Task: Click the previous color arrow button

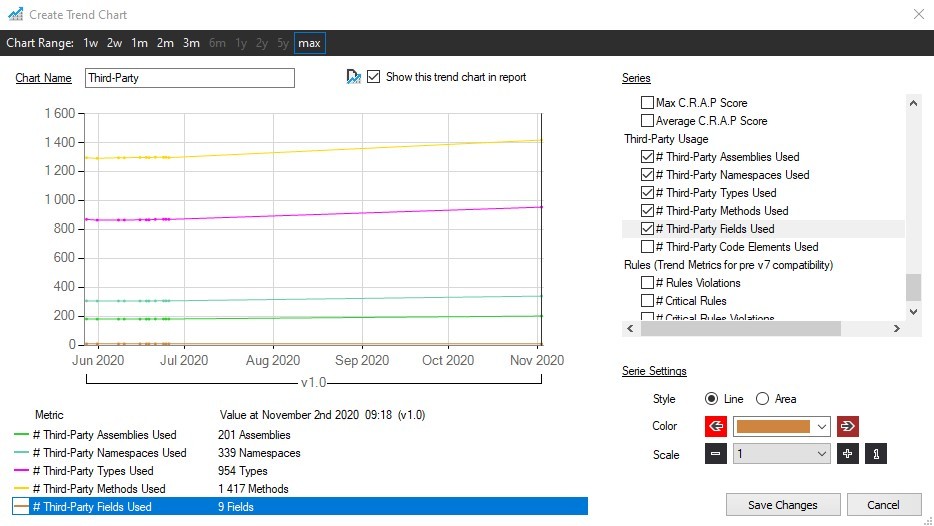Action: tap(716, 426)
